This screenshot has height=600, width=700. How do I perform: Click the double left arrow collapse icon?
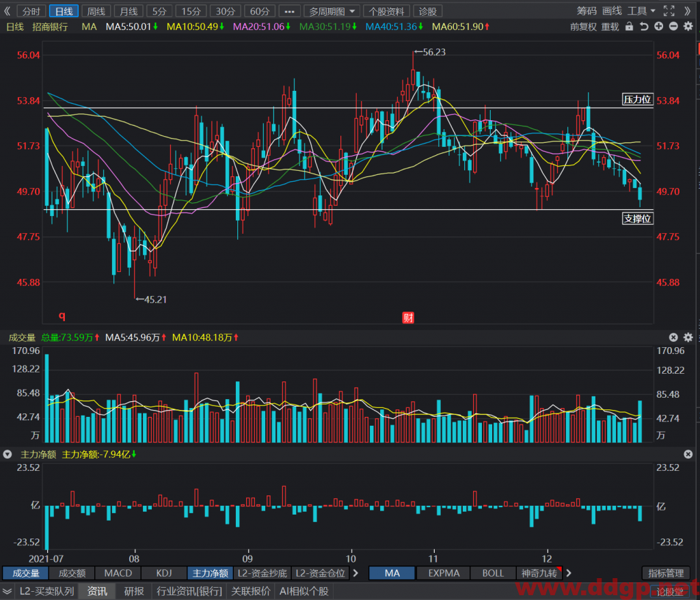(x=7, y=11)
